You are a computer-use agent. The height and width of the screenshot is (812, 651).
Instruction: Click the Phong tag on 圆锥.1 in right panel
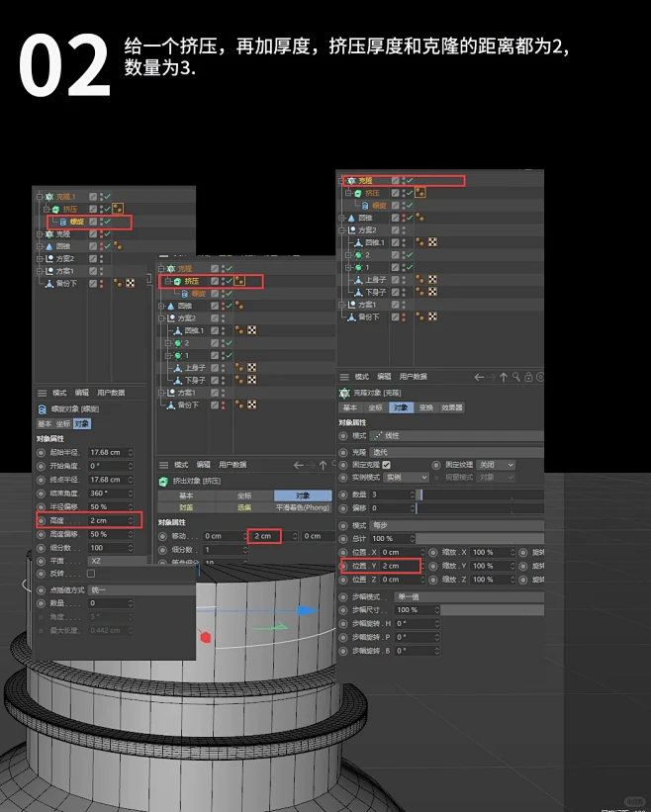coord(419,242)
